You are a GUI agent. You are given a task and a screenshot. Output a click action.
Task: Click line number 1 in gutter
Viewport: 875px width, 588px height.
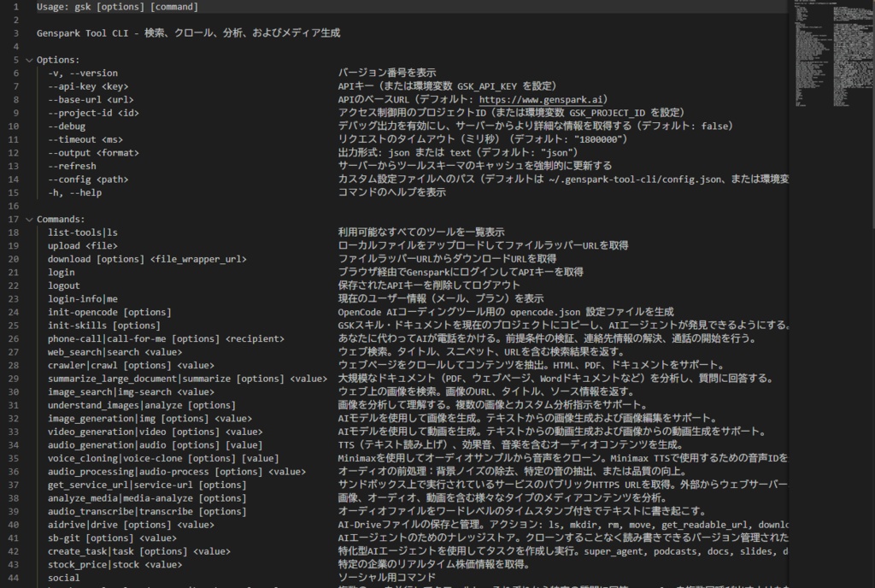tap(15, 7)
